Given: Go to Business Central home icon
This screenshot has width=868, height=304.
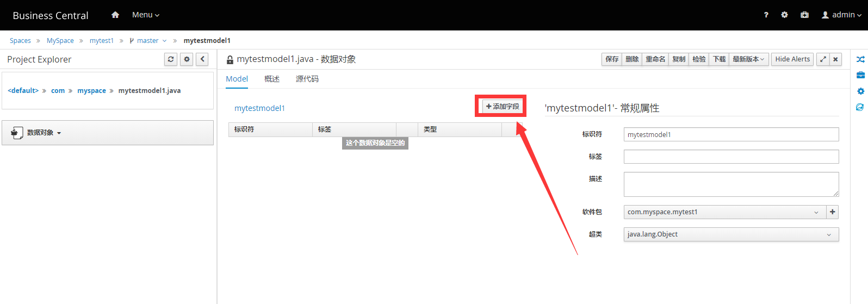Looking at the screenshot, I should 115,15.
